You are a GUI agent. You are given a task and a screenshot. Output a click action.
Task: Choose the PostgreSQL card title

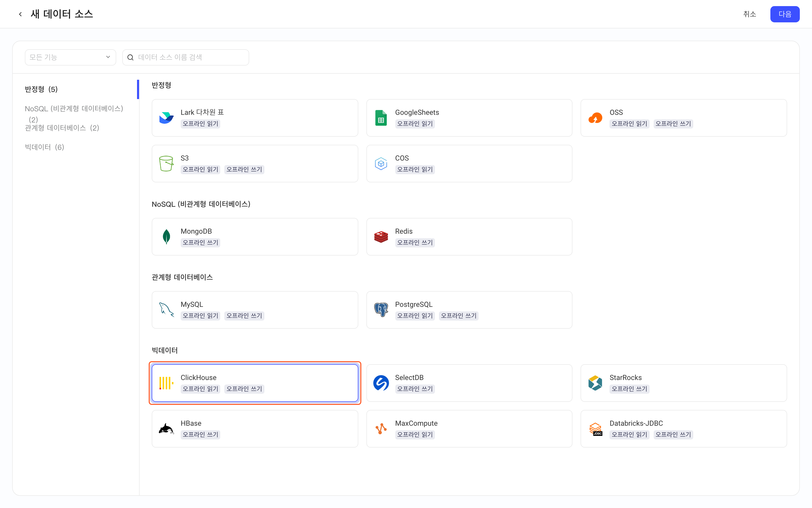[414, 304]
